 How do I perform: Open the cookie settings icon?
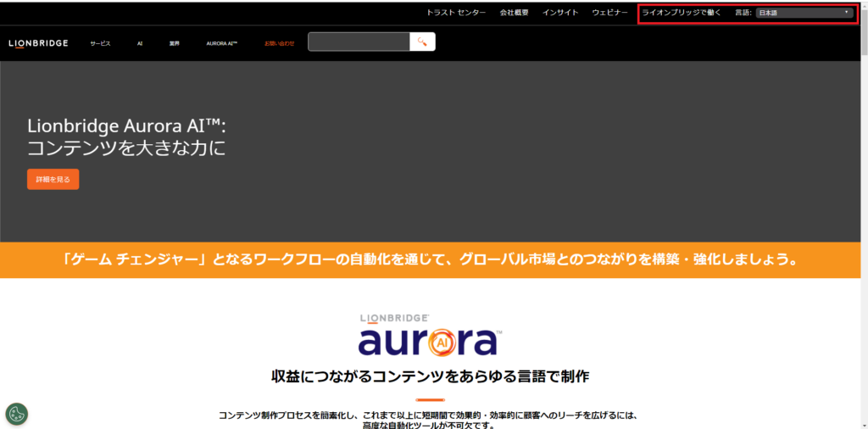[17, 414]
